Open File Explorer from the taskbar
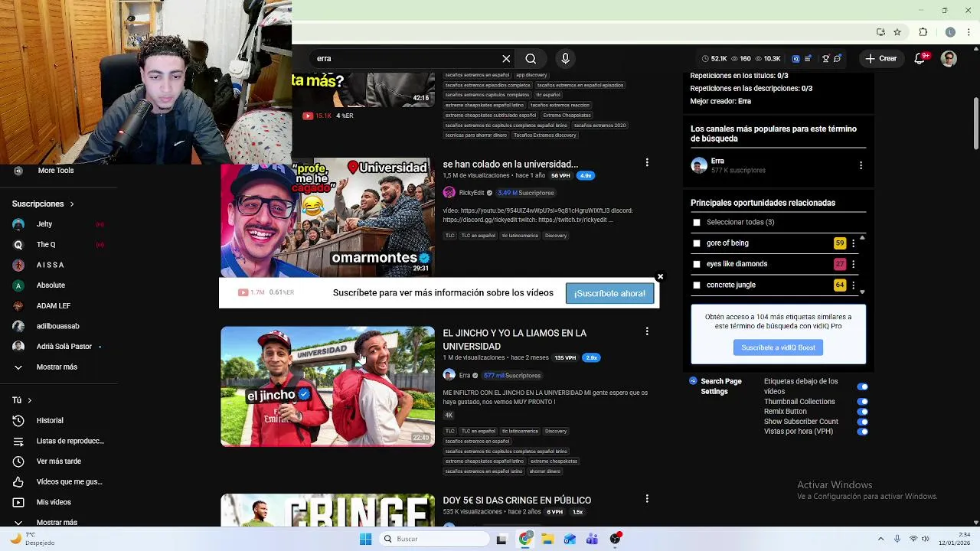 547,539
